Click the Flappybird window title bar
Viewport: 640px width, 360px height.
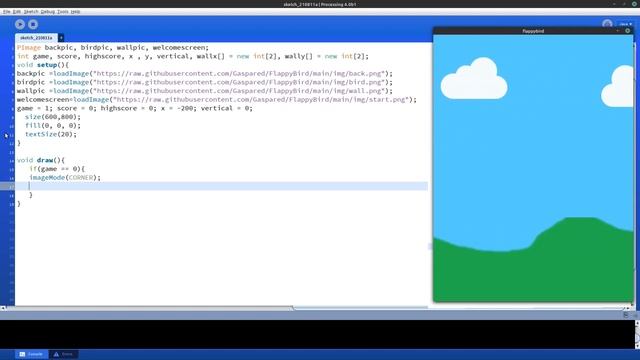(533, 31)
